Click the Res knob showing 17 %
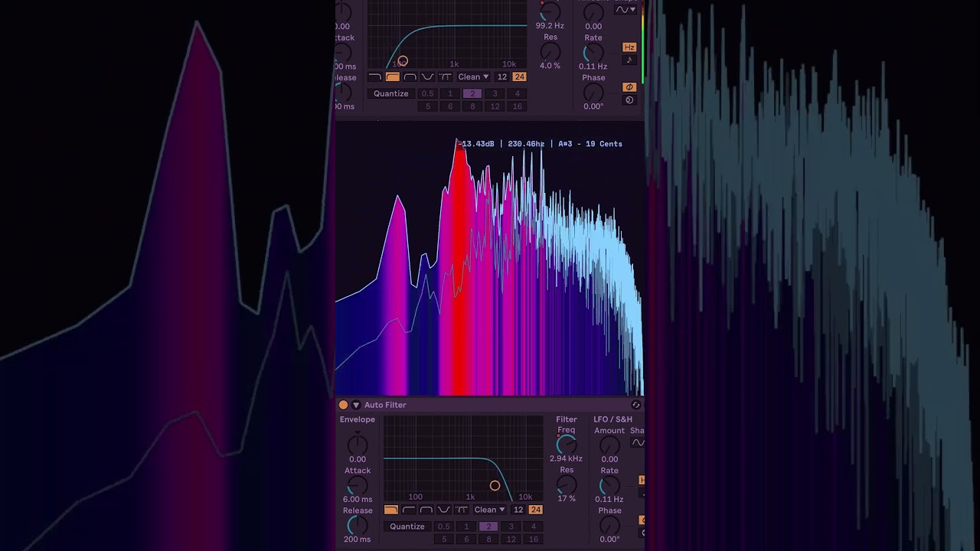Viewport: 980px width, 551px height. click(x=566, y=484)
